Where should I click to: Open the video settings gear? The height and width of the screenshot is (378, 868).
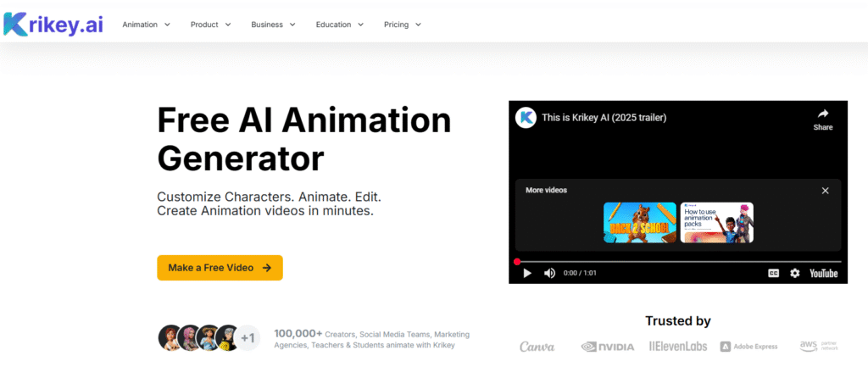795,273
